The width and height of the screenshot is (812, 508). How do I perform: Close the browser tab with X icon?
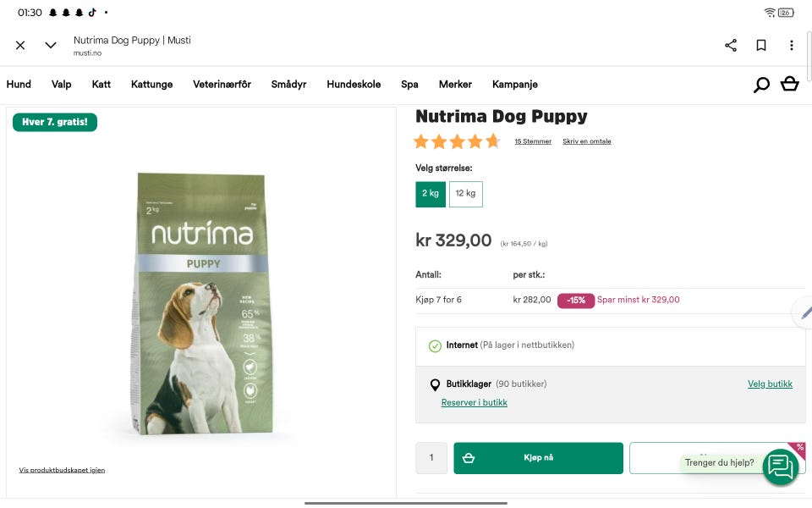pos(20,45)
